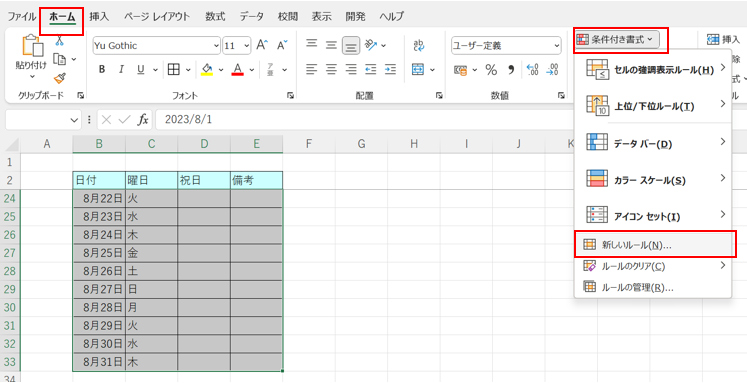Toggle Underline formatting
This screenshot has width=747, height=383.
(141, 70)
